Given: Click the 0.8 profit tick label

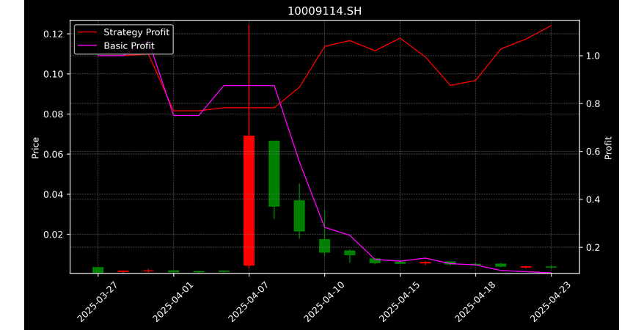Looking at the screenshot, I should click(x=593, y=104).
